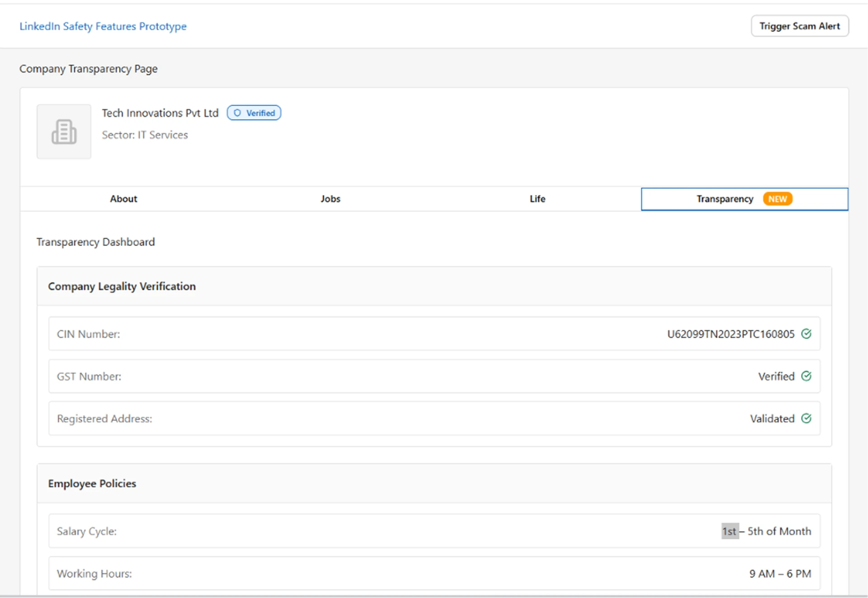Click the 9 AM – 6 PM value
This screenshot has width=868, height=598.
[780, 574]
